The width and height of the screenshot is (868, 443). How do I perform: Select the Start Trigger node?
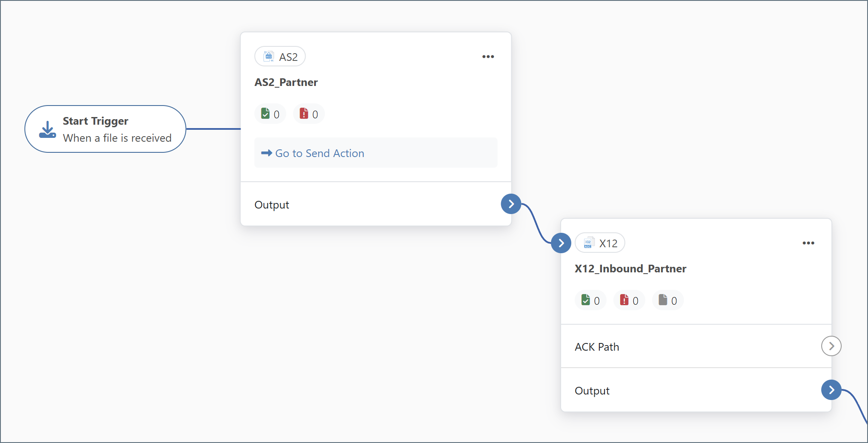click(105, 129)
